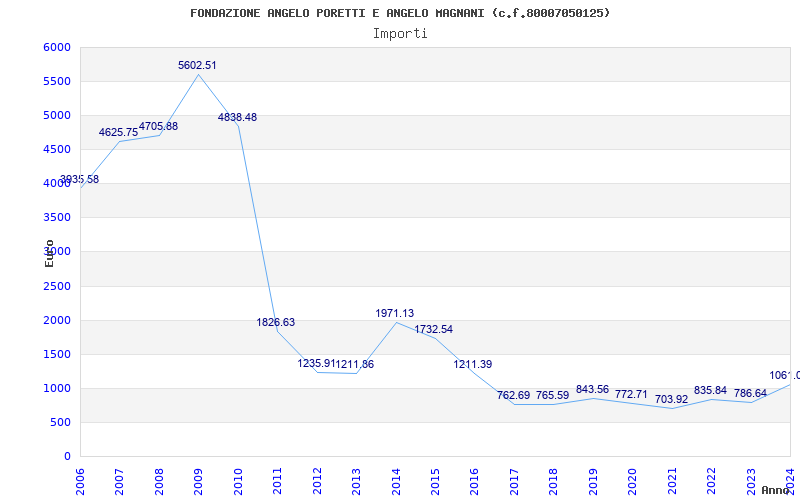Click the data label 1826.63
Image resolution: width=800 pixels, height=500 pixels.
[x=276, y=322]
